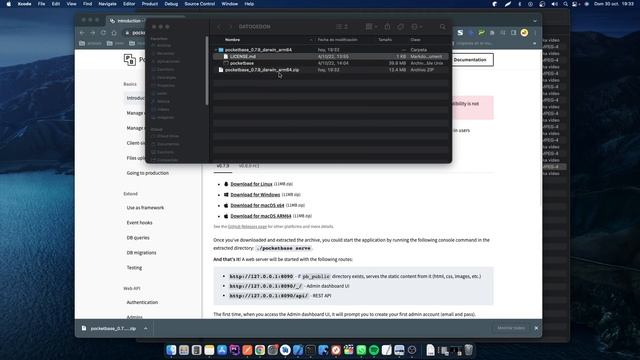Open the File menu
This screenshot has width=640, height=360.
click(41, 4)
